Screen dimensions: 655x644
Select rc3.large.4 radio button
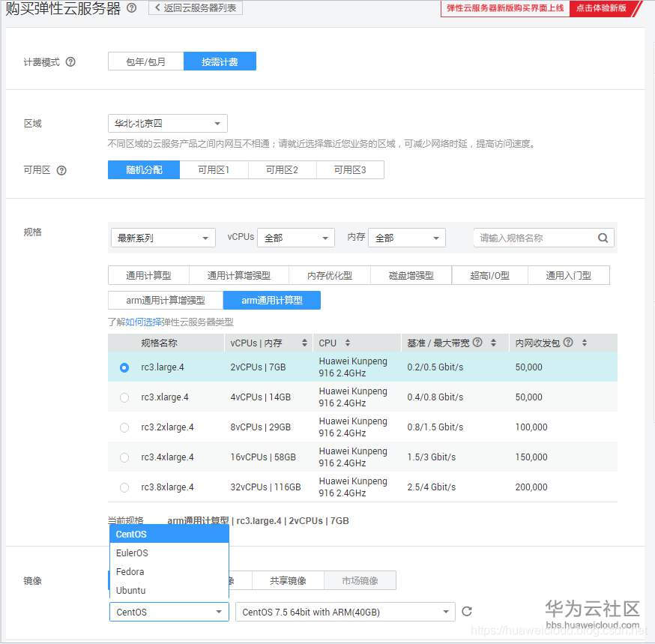click(124, 368)
